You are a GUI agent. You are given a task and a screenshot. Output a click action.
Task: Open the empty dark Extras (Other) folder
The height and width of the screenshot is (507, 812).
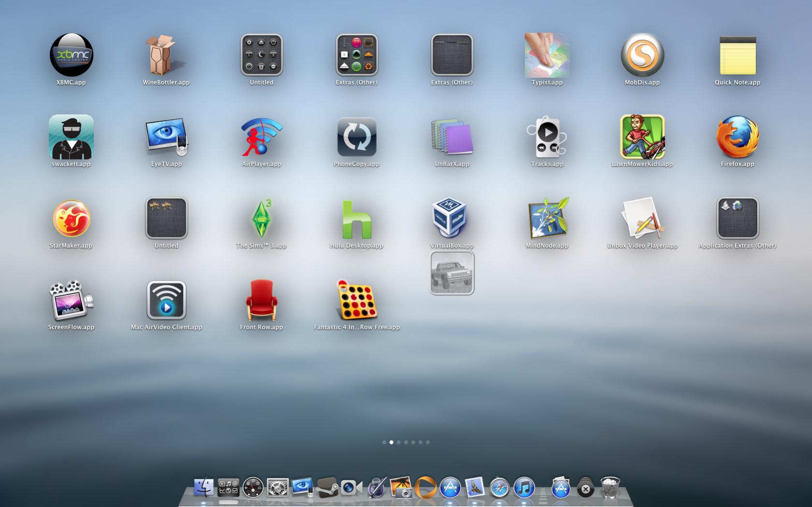[452, 55]
